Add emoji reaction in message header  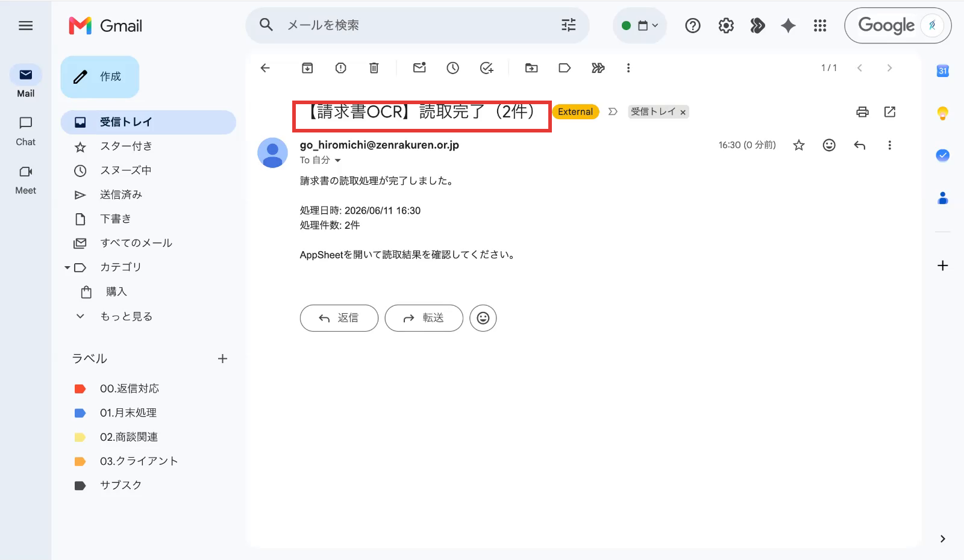coord(829,145)
